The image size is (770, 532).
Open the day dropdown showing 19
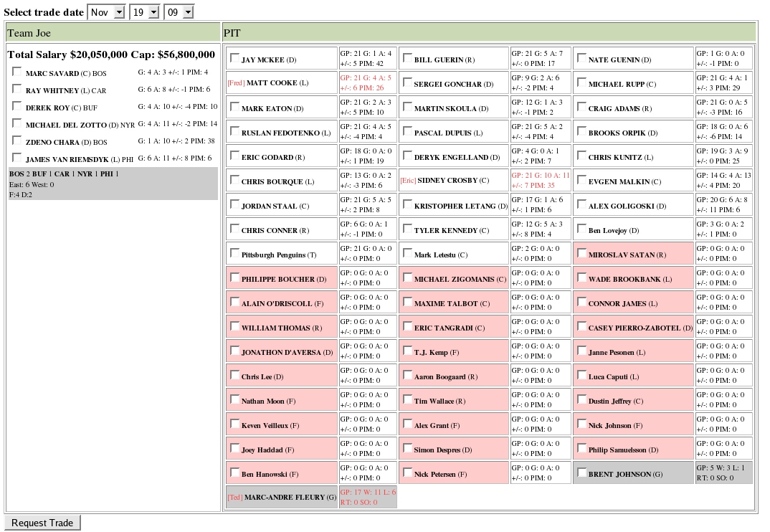[x=144, y=12]
